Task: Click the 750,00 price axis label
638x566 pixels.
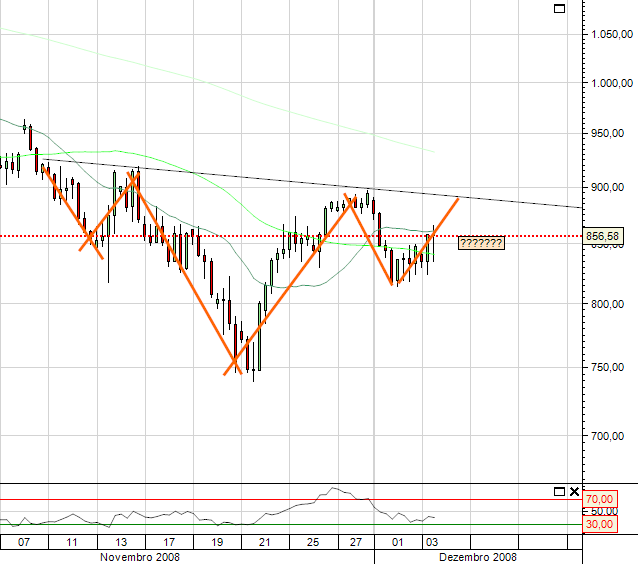Action: click(607, 367)
